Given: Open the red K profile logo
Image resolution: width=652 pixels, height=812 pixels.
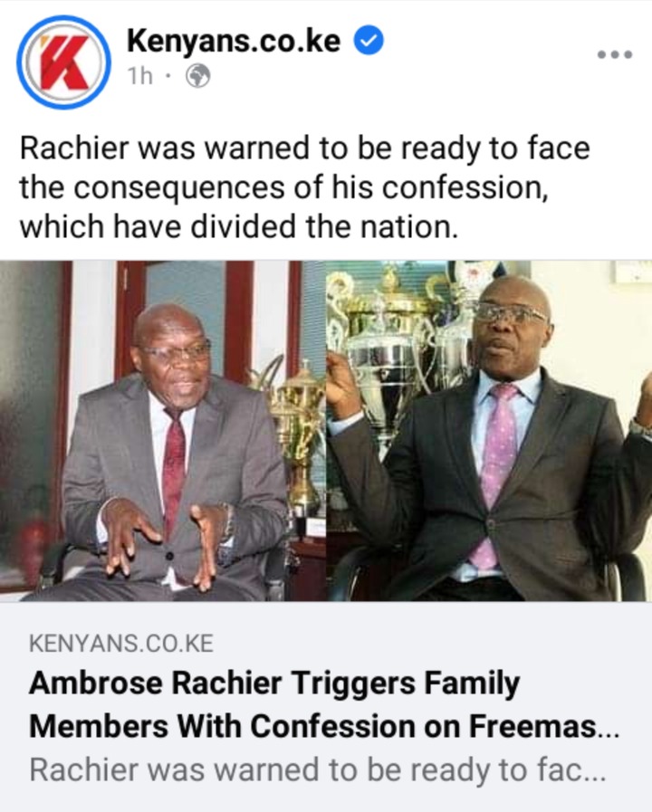Looking at the screenshot, I should point(64,62).
